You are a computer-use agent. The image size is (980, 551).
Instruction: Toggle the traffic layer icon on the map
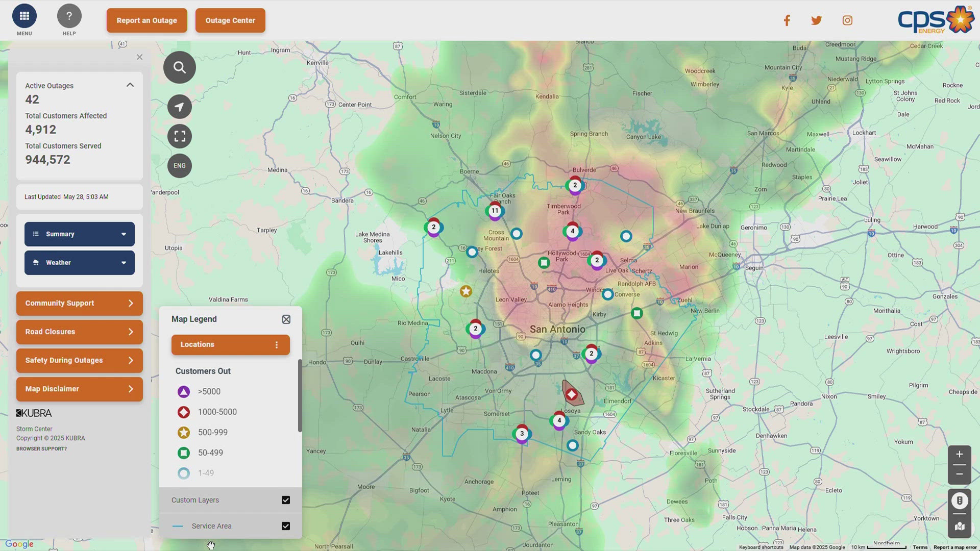[960, 500]
